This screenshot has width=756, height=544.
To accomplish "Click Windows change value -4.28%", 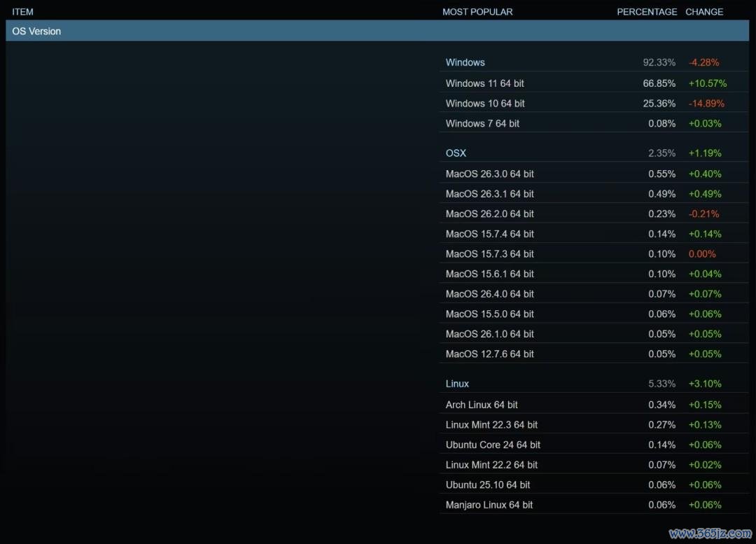I will tap(704, 62).
